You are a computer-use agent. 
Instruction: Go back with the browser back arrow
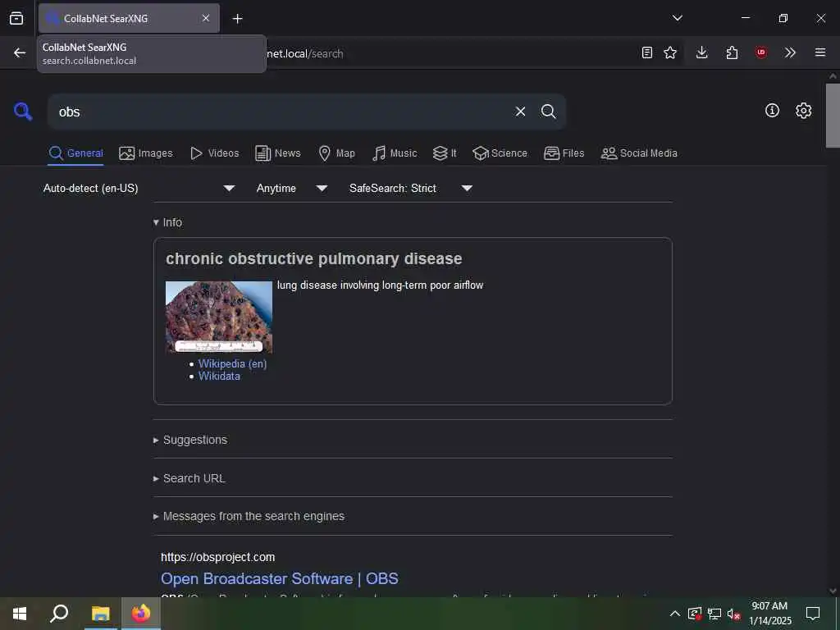[x=20, y=52]
